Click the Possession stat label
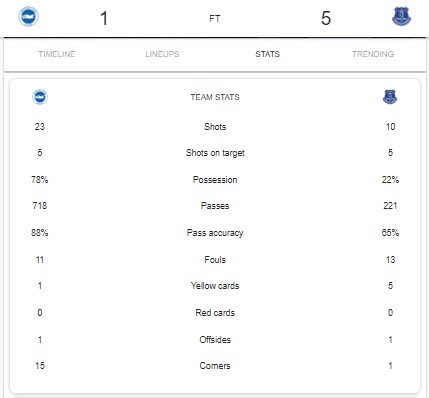Image resolution: width=429 pixels, height=398 pixels. pyautogui.click(x=215, y=180)
